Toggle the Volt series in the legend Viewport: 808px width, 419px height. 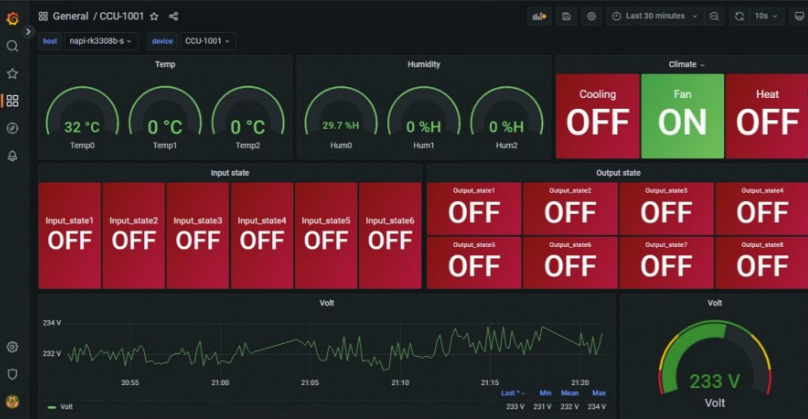pos(66,407)
